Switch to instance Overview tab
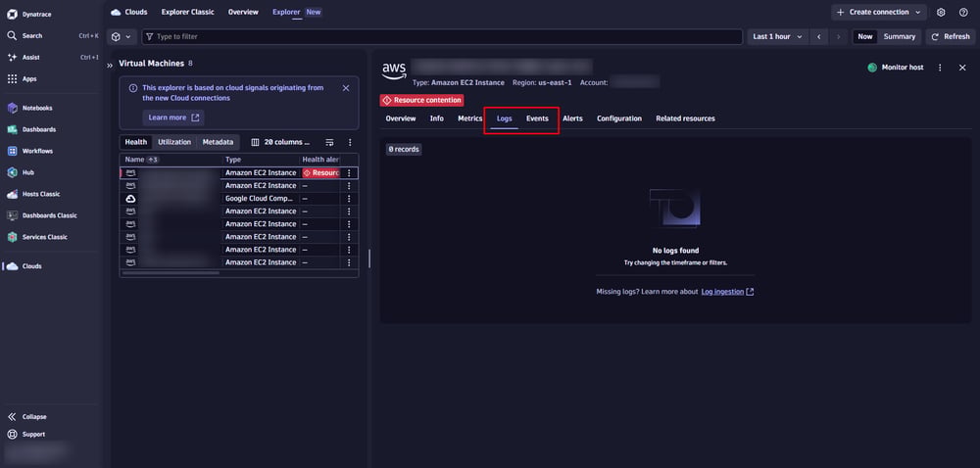Viewport: 980px width, 468px height. pyautogui.click(x=401, y=118)
